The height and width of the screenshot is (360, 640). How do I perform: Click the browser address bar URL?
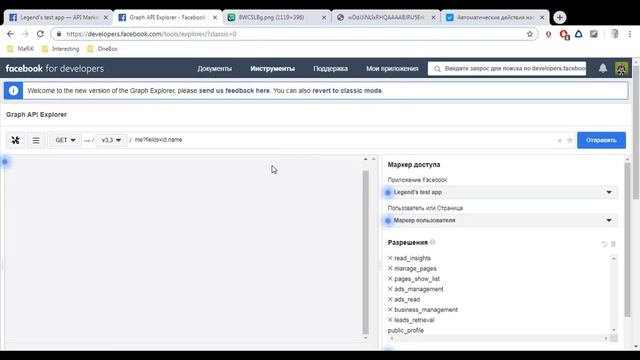pos(151,34)
